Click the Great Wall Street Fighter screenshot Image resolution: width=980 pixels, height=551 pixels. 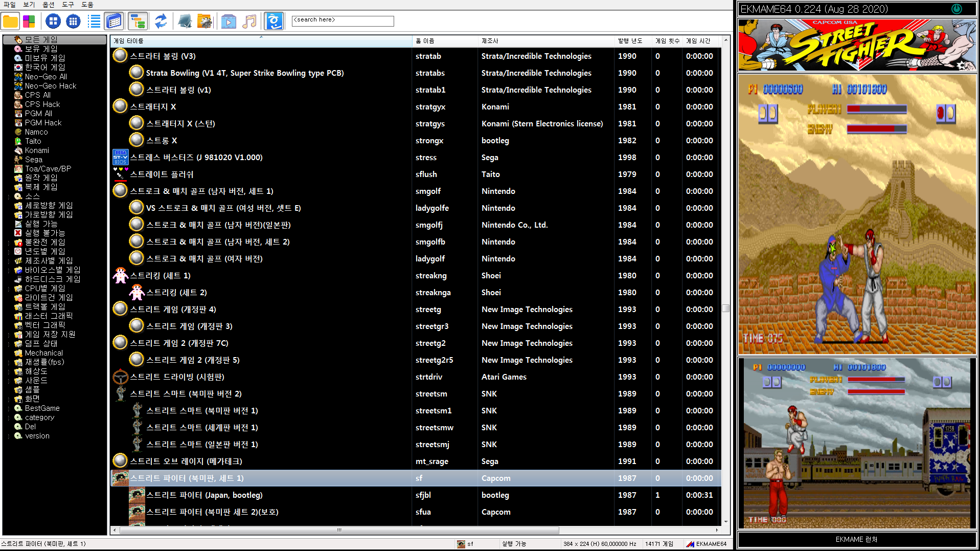[x=857, y=214]
